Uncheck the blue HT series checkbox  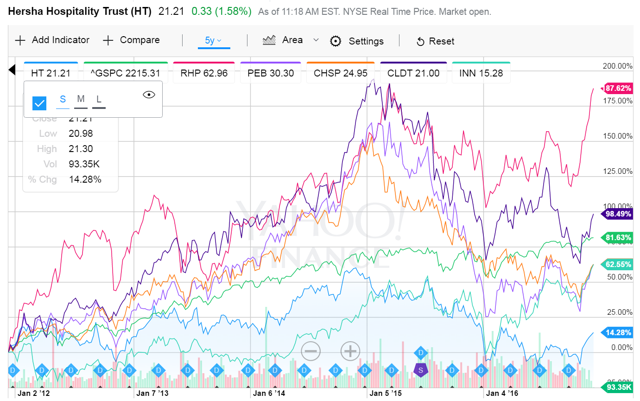point(39,103)
